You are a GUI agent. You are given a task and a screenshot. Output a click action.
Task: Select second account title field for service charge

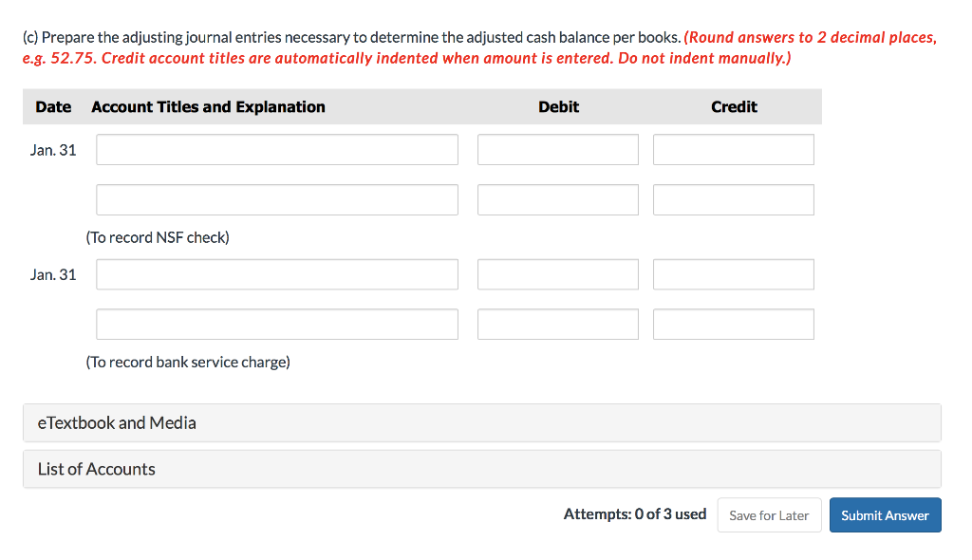(x=276, y=324)
